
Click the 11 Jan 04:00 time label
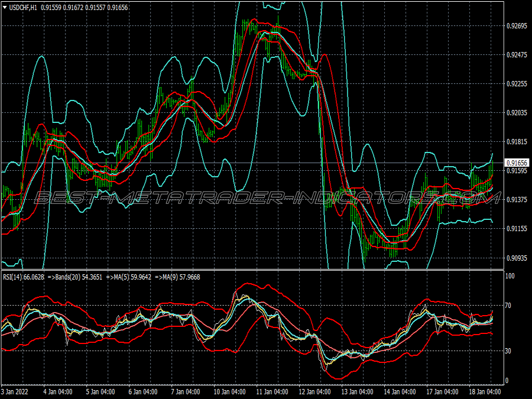pos(272,391)
